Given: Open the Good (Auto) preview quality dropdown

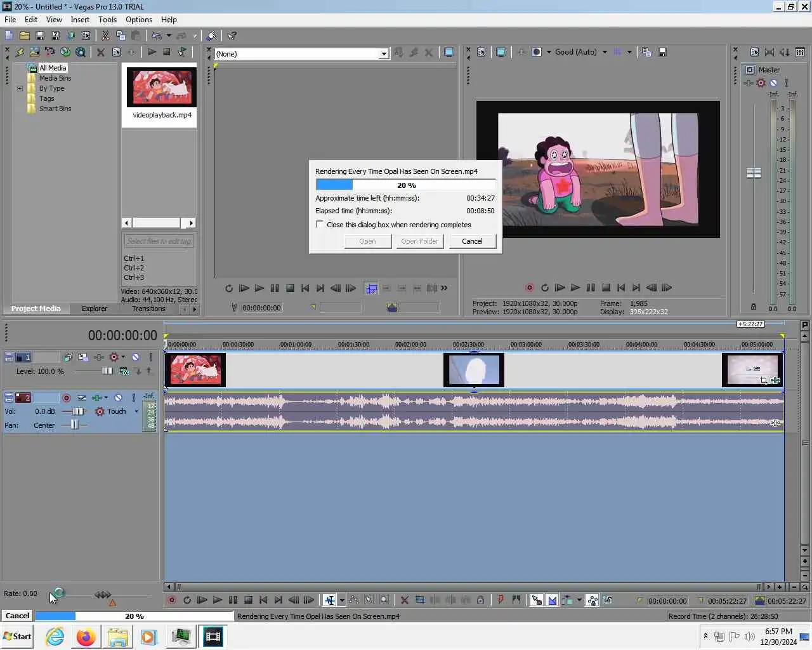Looking at the screenshot, I should (605, 52).
